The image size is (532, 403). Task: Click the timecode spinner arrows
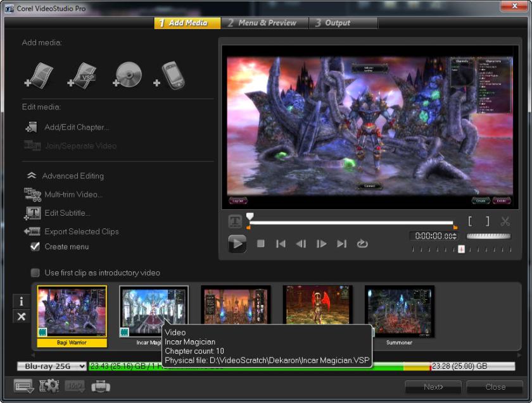coord(454,236)
